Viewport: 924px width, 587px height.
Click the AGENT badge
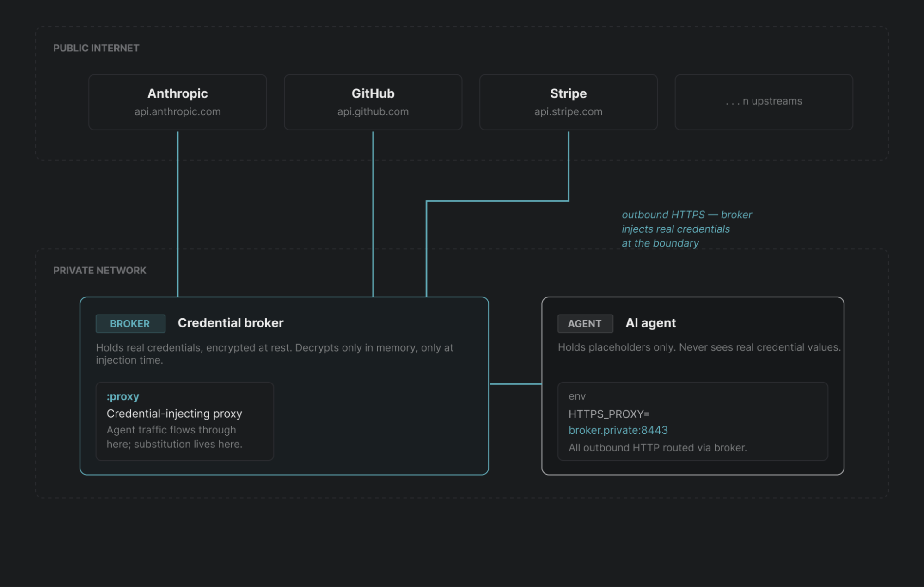click(x=585, y=324)
